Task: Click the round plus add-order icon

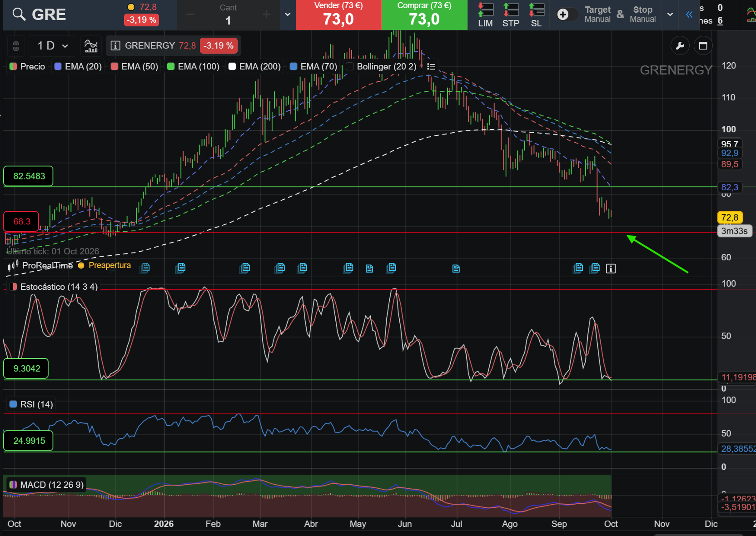Action: point(563,15)
